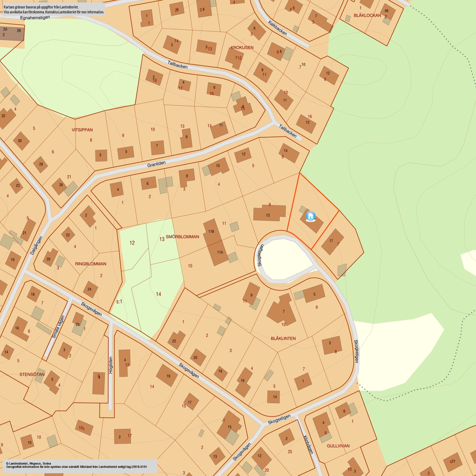The image size is (476, 476).
Task: Click the Smala vägen street label
Action: pyautogui.click(x=58, y=327)
